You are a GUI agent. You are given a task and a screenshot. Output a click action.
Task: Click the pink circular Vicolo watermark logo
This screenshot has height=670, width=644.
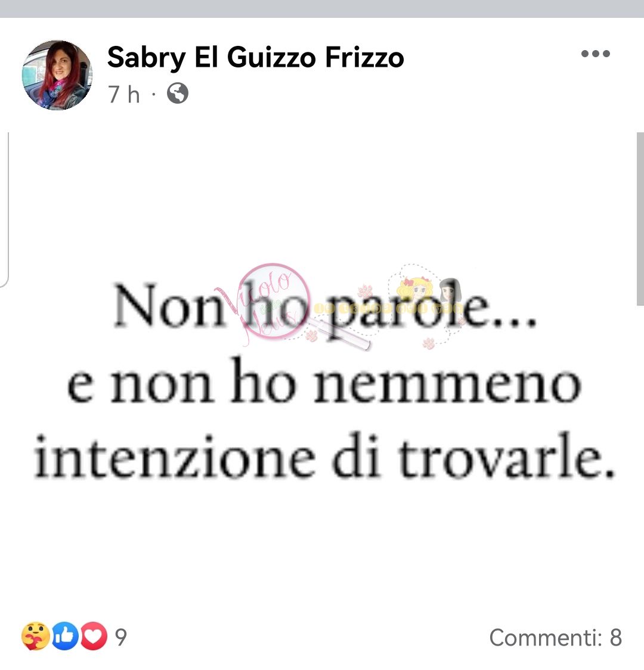(274, 302)
